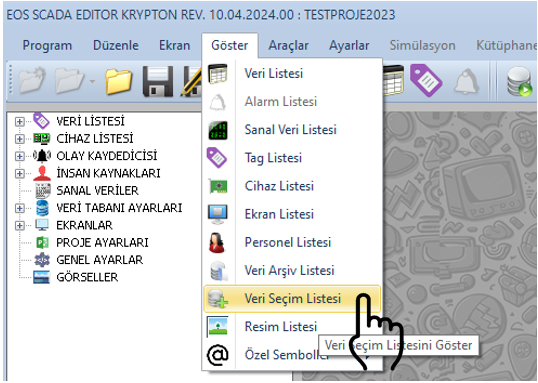Screen dimensions: 538x383
Task: Open the Araçlar menu
Action: pyautogui.click(x=288, y=45)
